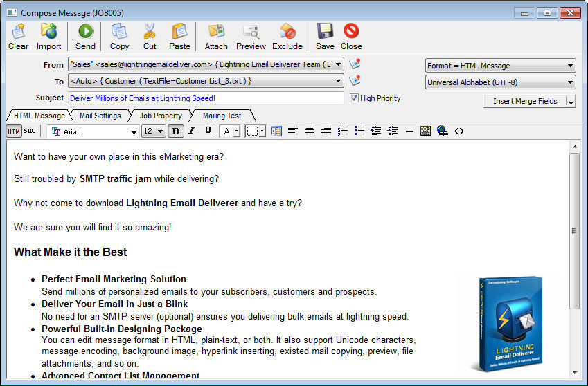The height and width of the screenshot is (386, 588).
Task: Attach a file to the message
Action: click(216, 36)
